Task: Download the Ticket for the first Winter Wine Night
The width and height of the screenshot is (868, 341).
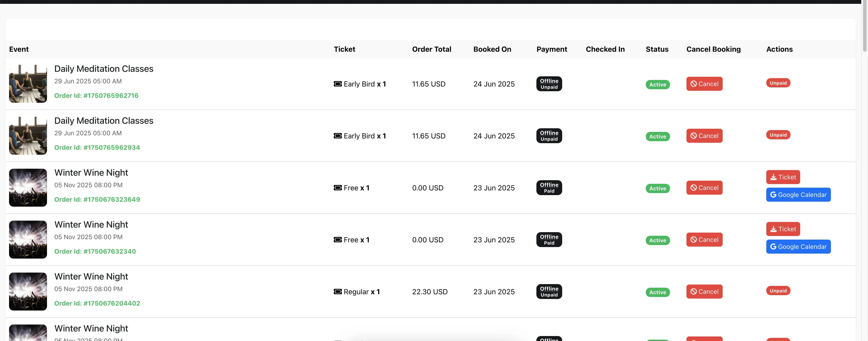Action: [783, 177]
